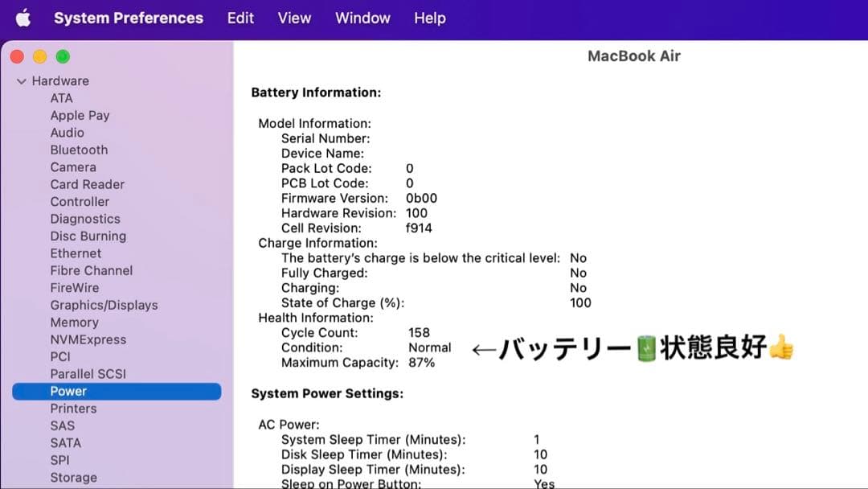Select NVMExpress in the sidebar

coord(88,339)
